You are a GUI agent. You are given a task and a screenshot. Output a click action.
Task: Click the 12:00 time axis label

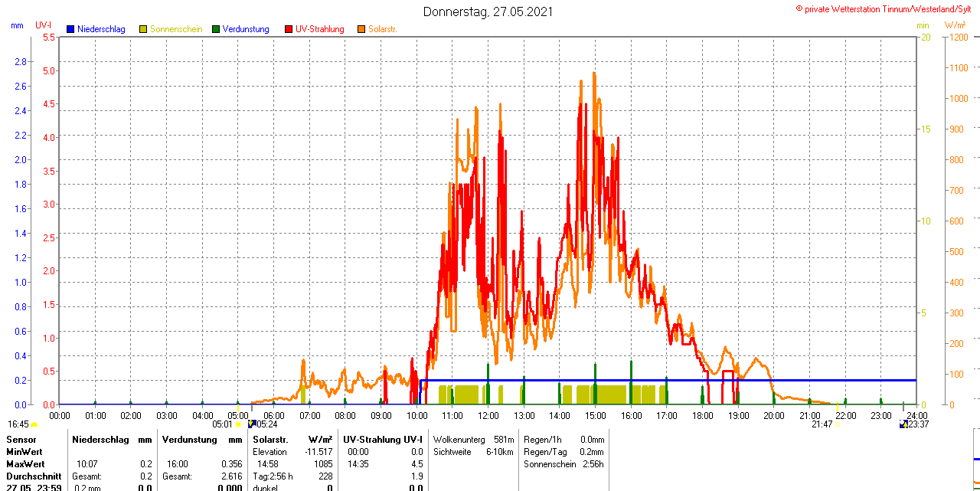(488, 415)
